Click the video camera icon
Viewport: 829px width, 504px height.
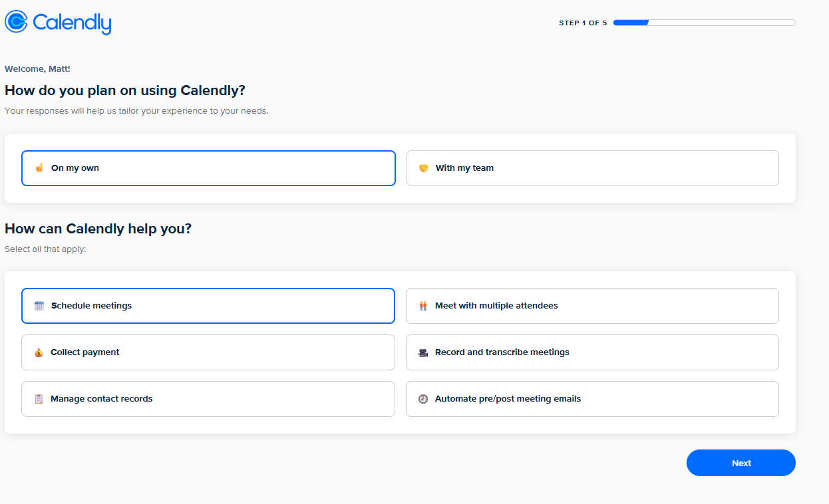(423, 352)
